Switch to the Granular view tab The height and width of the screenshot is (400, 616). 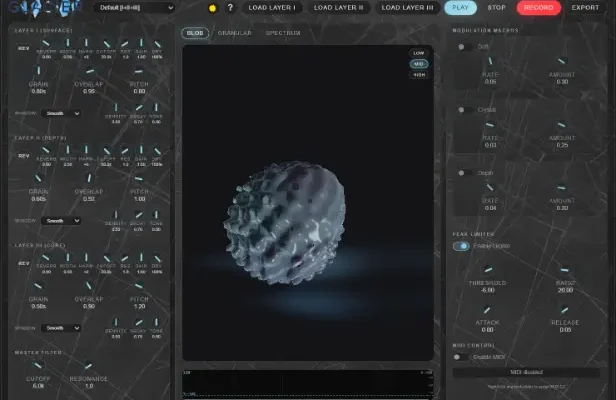[x=233, y=33]
